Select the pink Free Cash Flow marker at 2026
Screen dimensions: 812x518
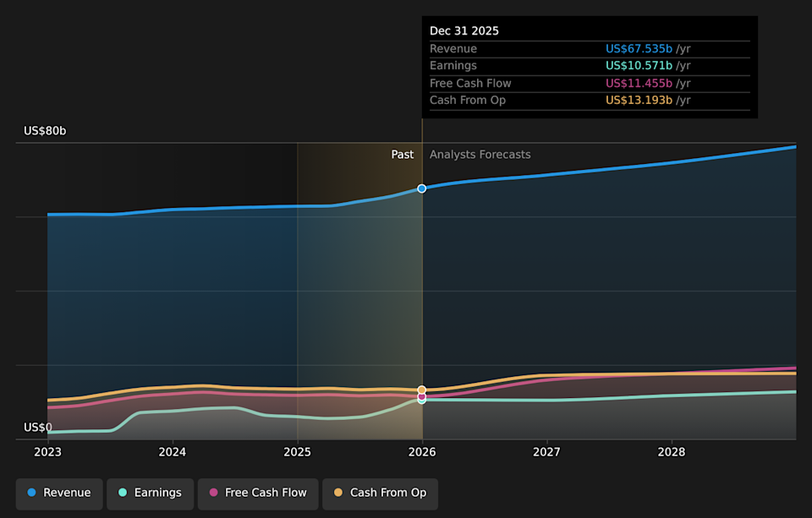tap(421, 398)
